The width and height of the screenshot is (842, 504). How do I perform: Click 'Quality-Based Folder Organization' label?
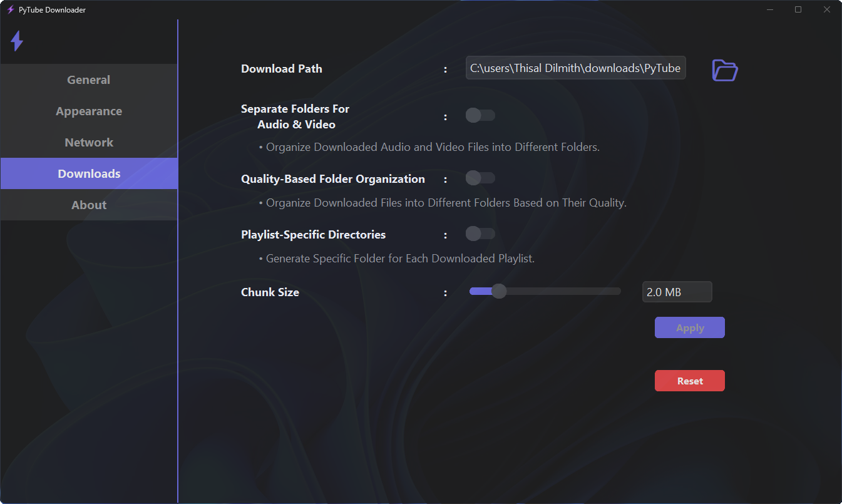tap(333, 179)
